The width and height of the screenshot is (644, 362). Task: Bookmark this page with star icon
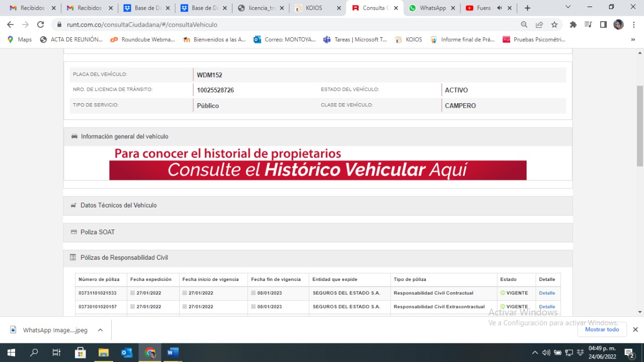pos(554,25)
